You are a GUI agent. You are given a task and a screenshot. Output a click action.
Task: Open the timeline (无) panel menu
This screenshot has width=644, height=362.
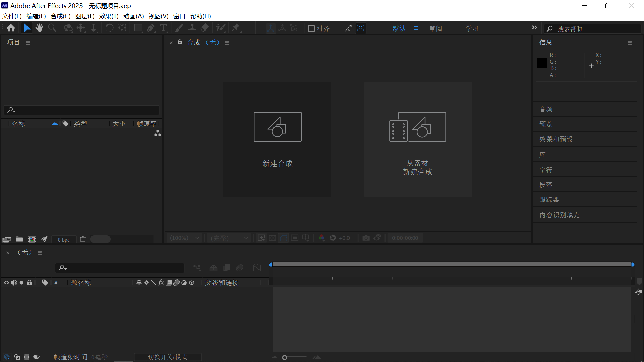40,253
